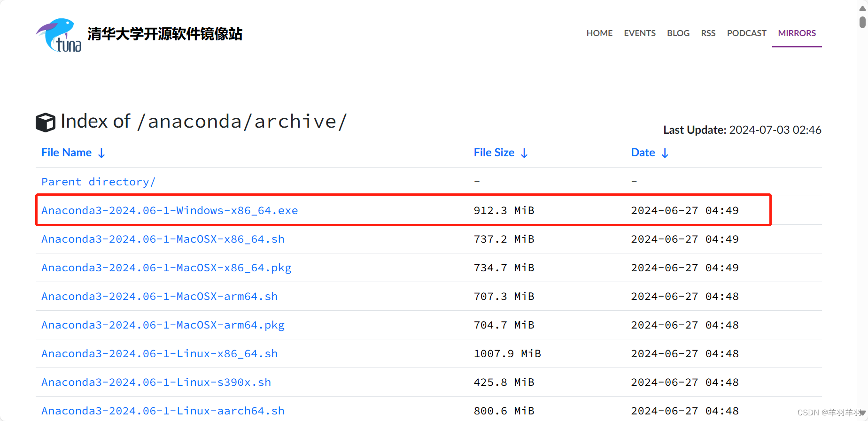868x421 pixels.
Task: Download Anaconda3-2024.06-1-Linux-aarch64.sh
Action: (163, 411)
